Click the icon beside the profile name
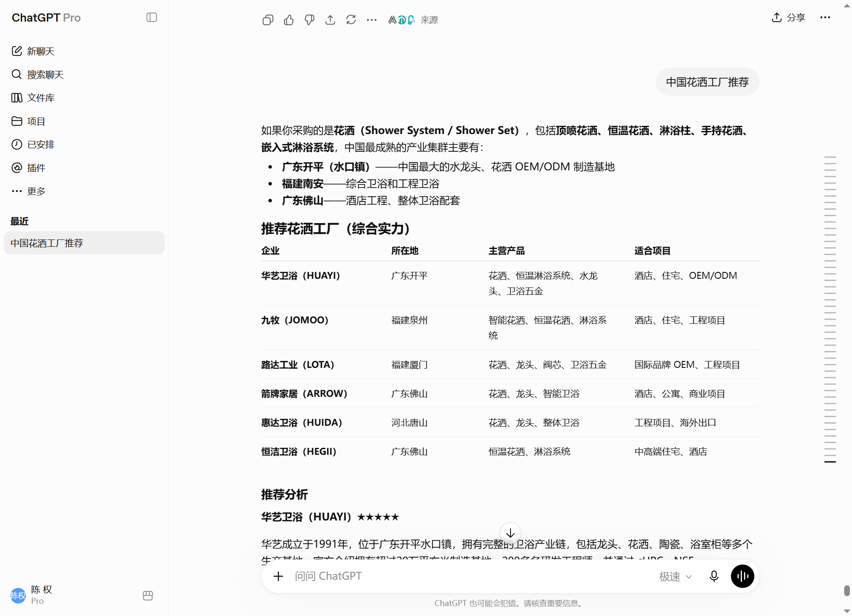Image resolution: width=852 pixels, height=616 pixels. [x=148, y=596]
